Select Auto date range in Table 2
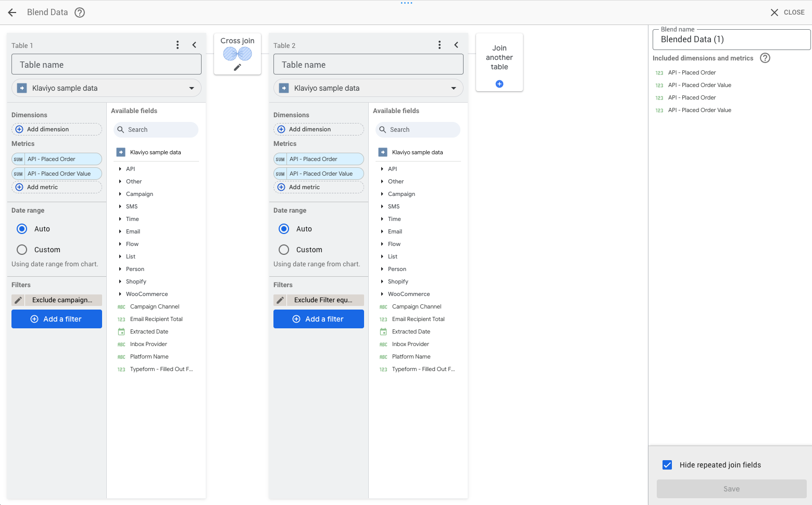This screenshot has height=505, width=812. point(284,229)
